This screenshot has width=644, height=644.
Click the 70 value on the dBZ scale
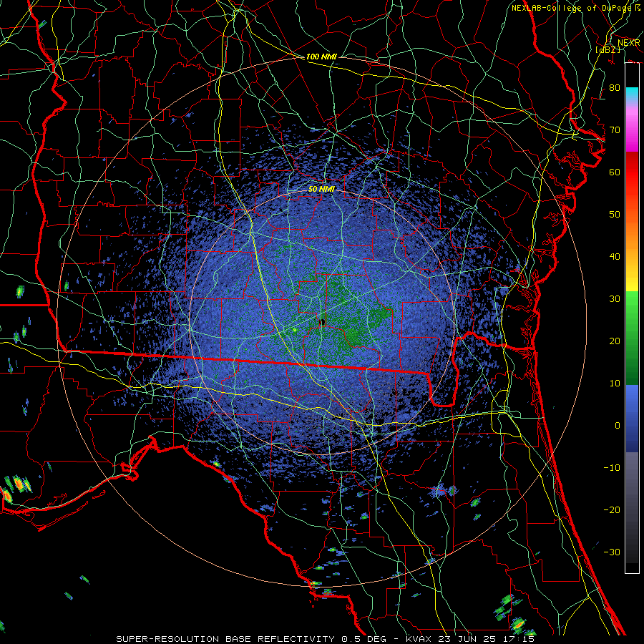(615, 130)
